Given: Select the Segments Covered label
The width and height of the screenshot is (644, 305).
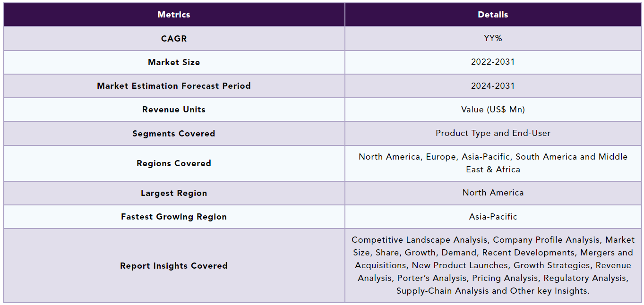Looking at the screenshot, I should tap(174, 134).
